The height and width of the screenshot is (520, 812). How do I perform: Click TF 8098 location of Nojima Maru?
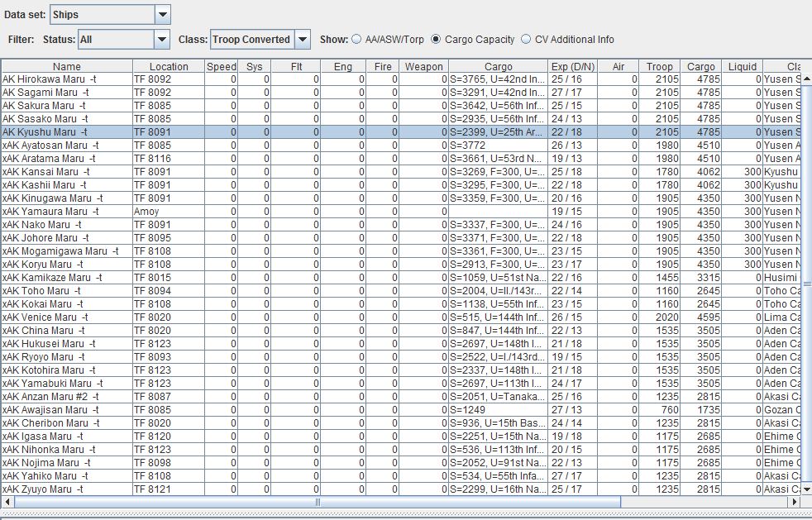[169, 462]
